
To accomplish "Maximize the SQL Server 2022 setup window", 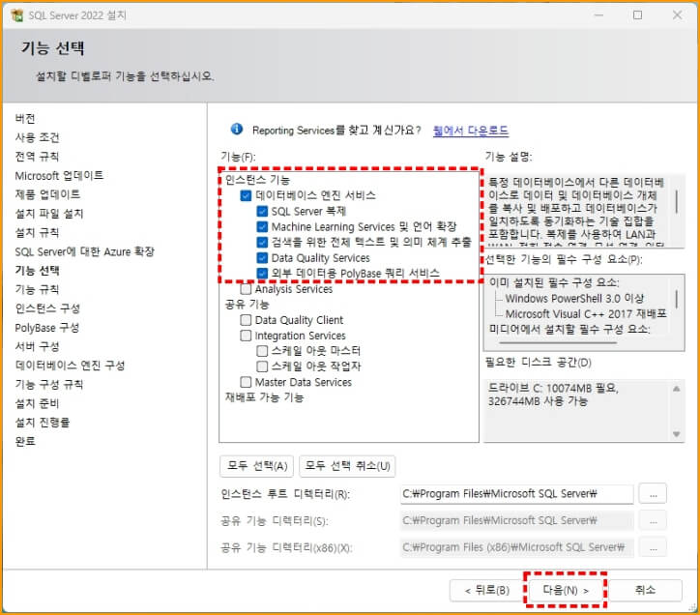I will 637,15.
